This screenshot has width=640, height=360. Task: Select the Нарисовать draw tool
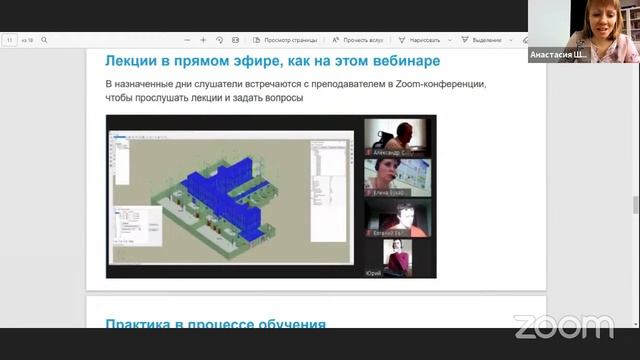coord(420,40)
